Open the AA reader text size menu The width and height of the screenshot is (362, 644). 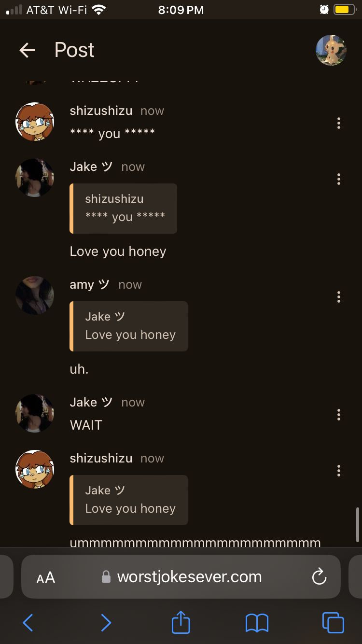coord(46,577)
